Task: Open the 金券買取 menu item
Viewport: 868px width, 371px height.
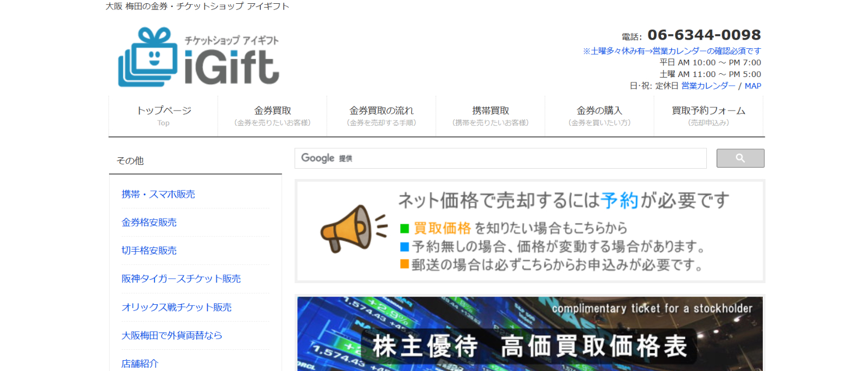Action: (272, 116)
